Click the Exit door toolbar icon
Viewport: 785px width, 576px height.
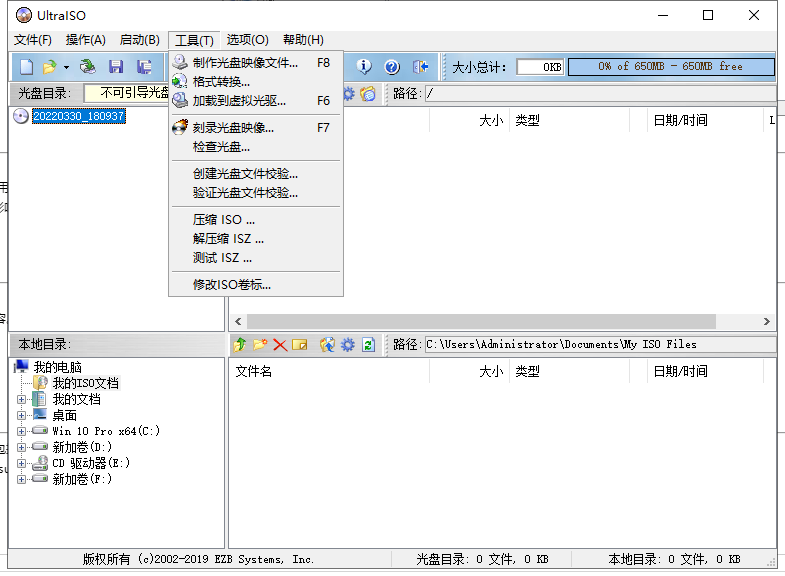(421, 67)
